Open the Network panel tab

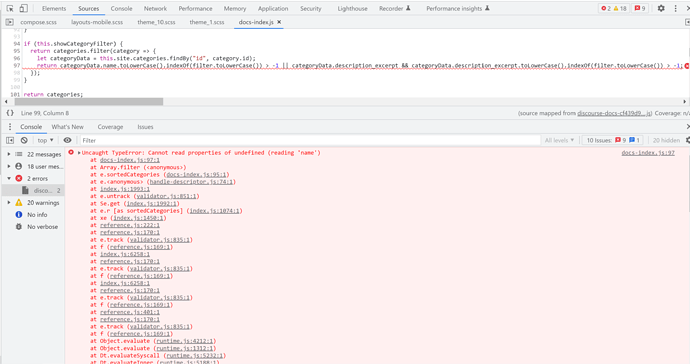[155, 8]
